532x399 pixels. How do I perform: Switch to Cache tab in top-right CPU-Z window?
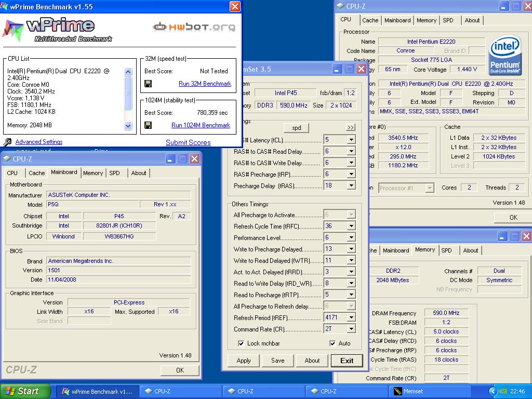370,20
